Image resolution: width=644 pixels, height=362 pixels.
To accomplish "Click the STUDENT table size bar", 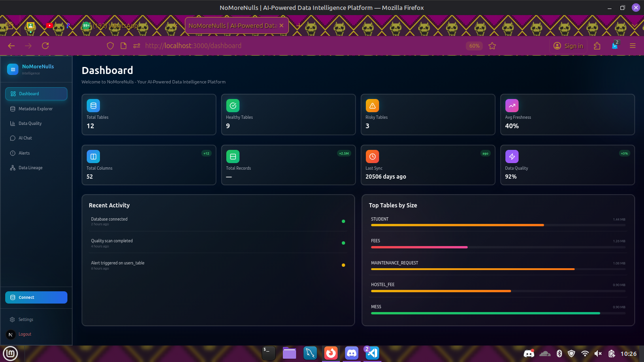I will 457,225.
